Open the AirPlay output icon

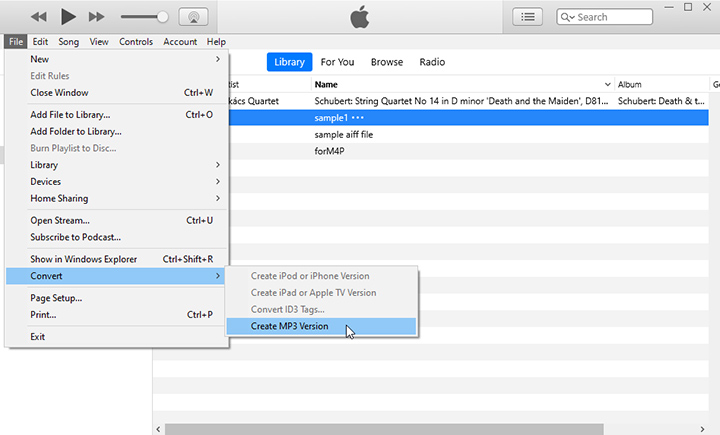pyautogui.click(x=193, y=17)
